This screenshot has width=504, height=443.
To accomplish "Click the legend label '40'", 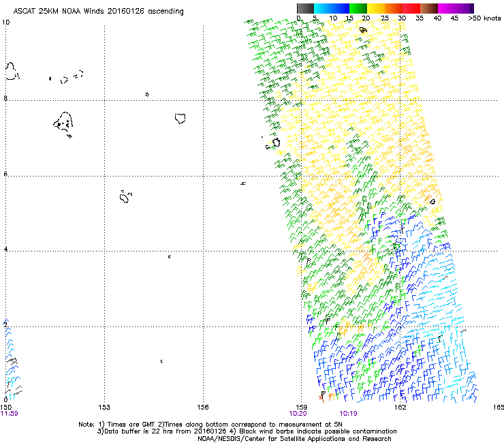I will [x=437, y=18].
